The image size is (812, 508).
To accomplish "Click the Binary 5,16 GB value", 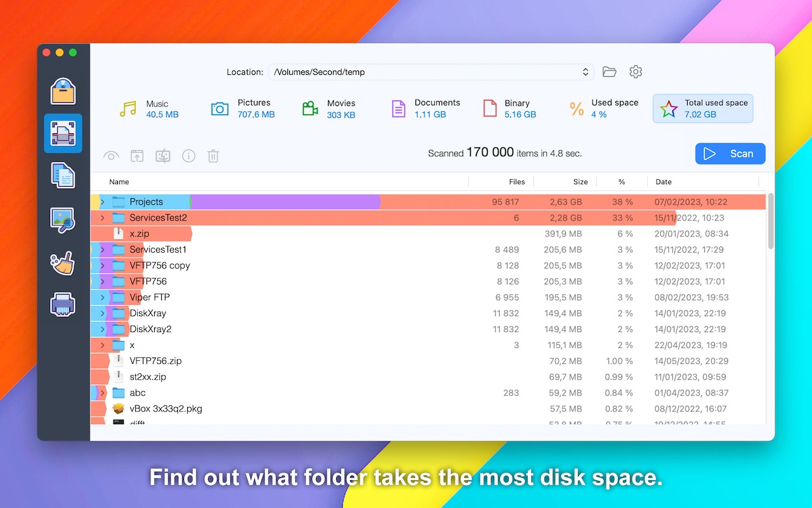I will tap(520, 115).
